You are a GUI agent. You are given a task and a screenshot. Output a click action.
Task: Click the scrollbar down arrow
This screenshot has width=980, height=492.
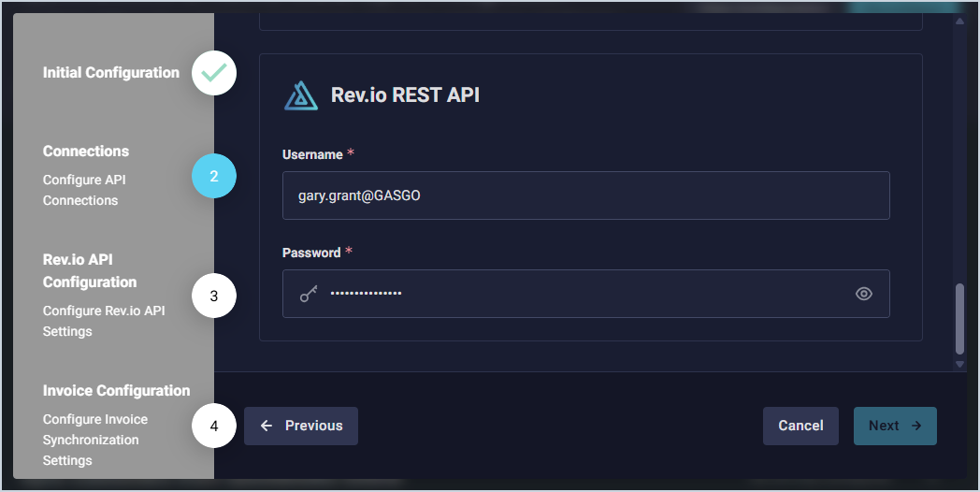click(959, 364)
